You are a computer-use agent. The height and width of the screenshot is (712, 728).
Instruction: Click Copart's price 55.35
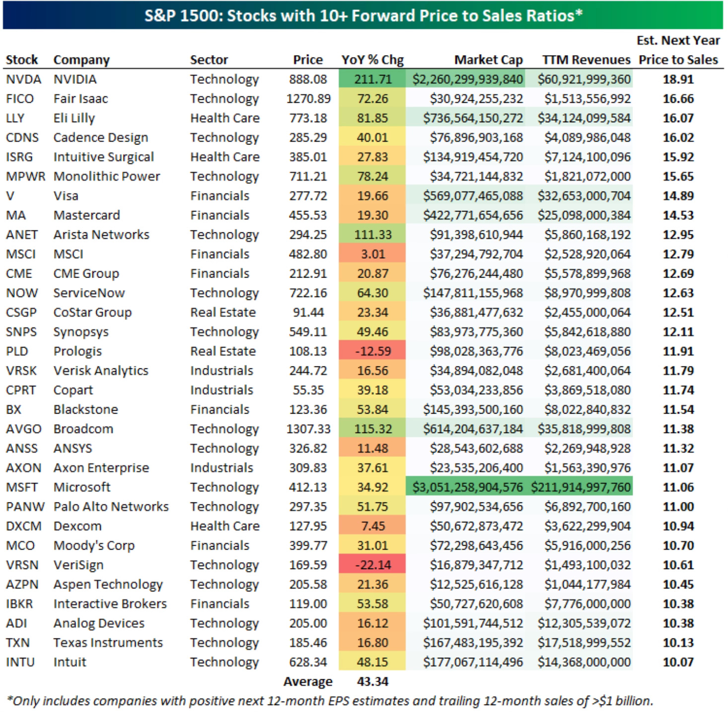pos(308,390)
